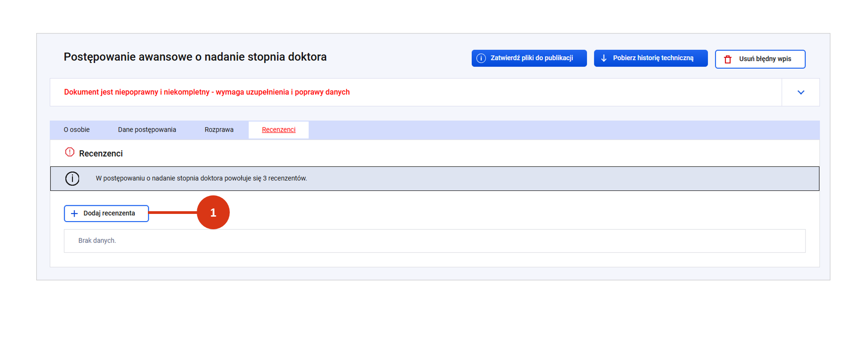This screenshot has width=868, height=341.
Task: Click the red numbered marker 1
Action: 213,213
